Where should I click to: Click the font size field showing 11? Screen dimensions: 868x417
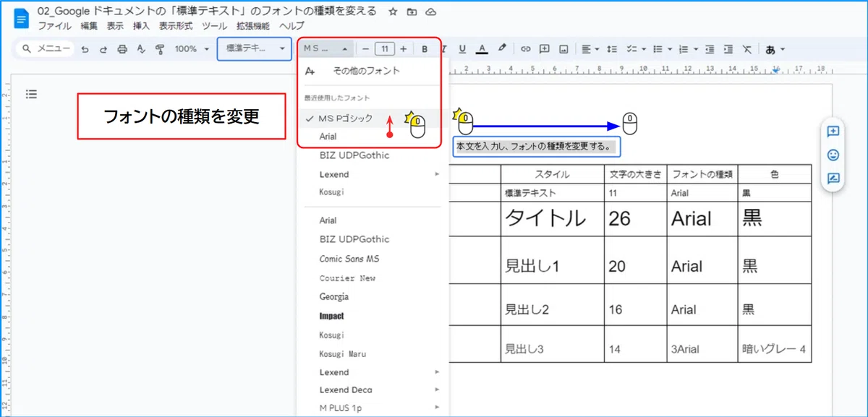click(384, 49)
